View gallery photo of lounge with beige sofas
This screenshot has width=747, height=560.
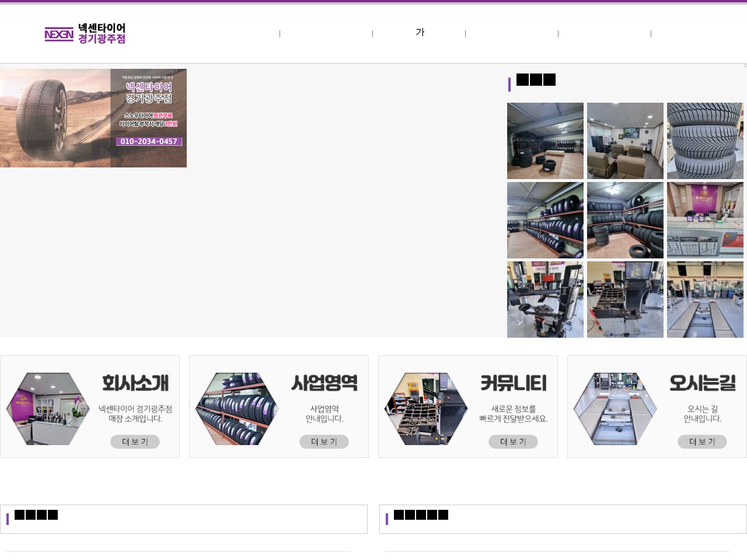(625, 141)
